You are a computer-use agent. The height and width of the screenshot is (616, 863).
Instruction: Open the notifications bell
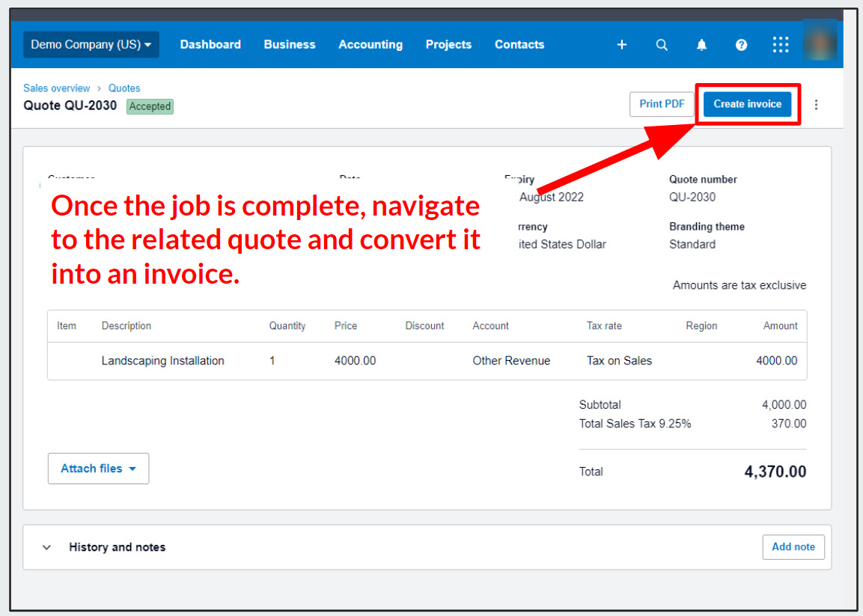701,45
